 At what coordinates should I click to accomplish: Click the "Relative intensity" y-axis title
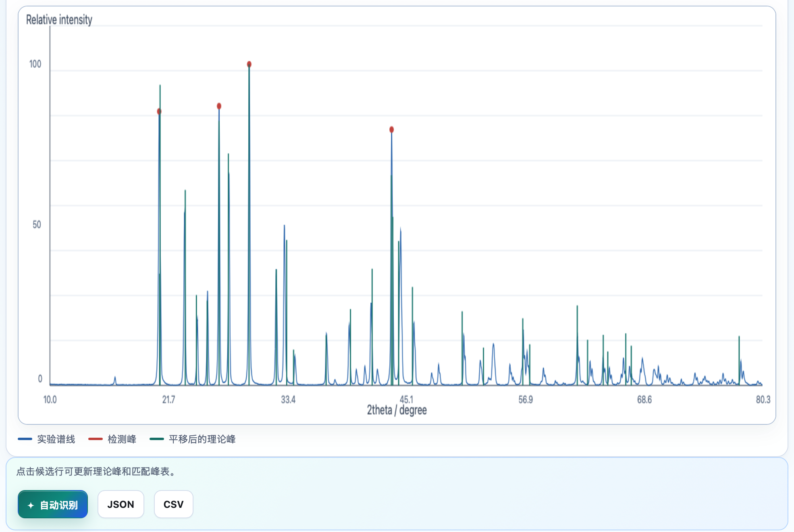point(59,19)
